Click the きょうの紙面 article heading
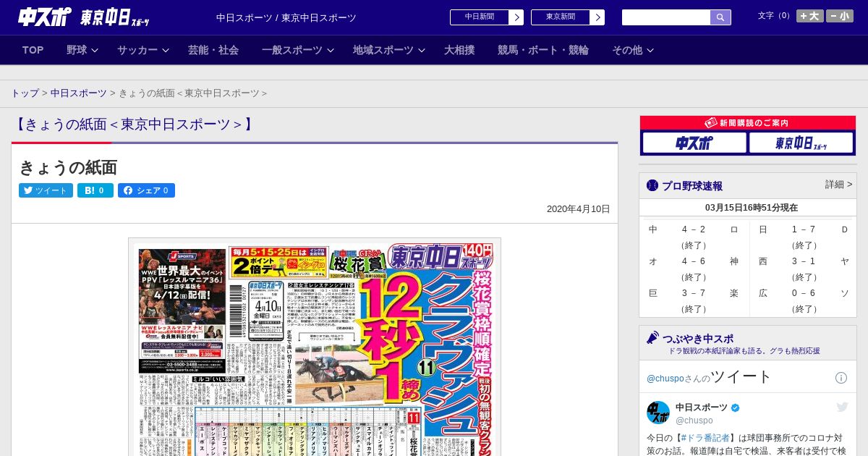Screen dimensions: 868x456 (x=68, y=168)
